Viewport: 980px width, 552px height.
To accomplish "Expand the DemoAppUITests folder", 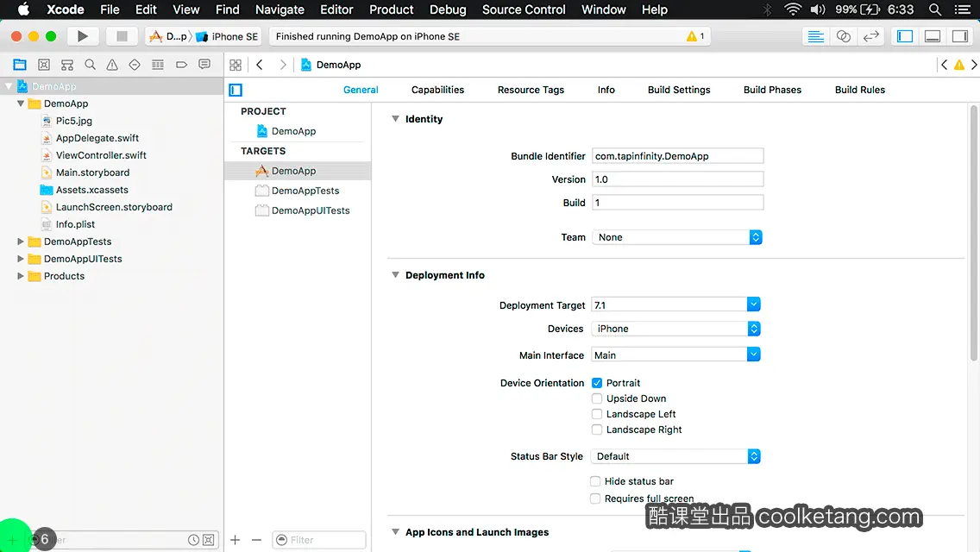I will (x=20, y=258).
